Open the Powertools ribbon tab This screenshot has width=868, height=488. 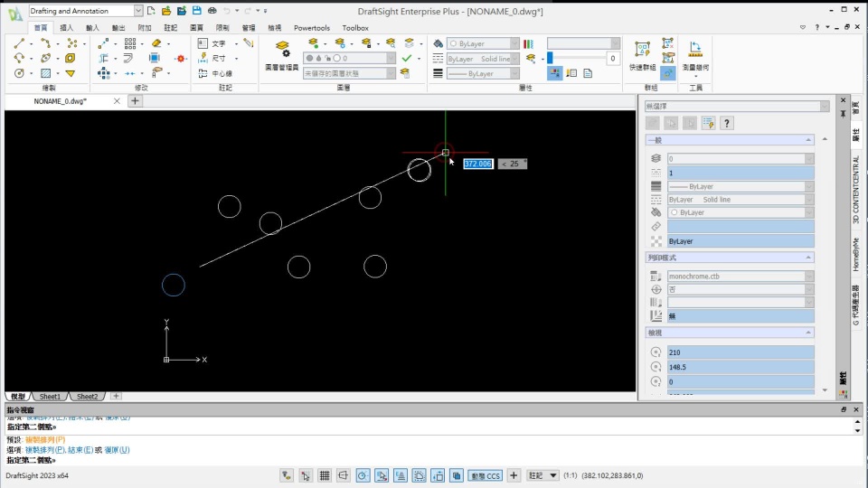[x=312, y=28]
